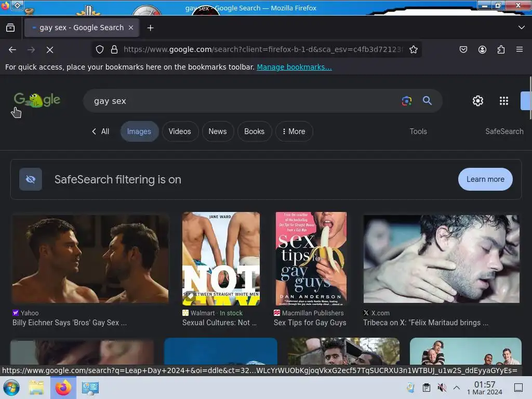
Task: Click into the Google search text field
Action: coord(244,101)
